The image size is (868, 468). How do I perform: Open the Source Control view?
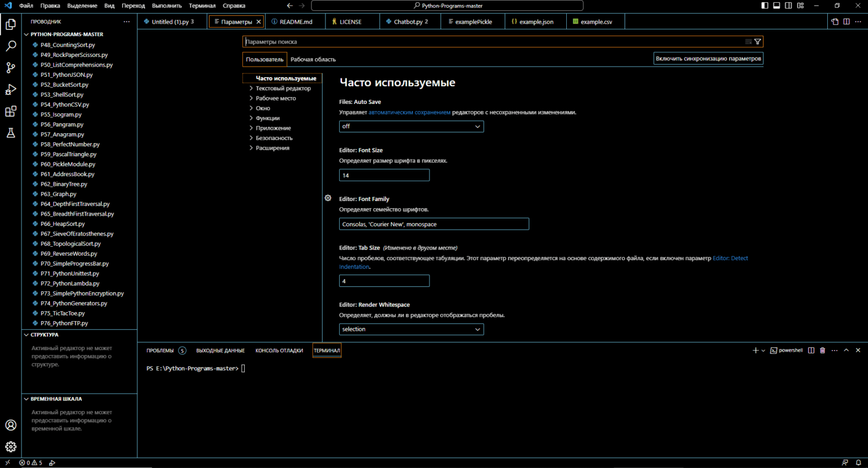click(x=11, y=68)
